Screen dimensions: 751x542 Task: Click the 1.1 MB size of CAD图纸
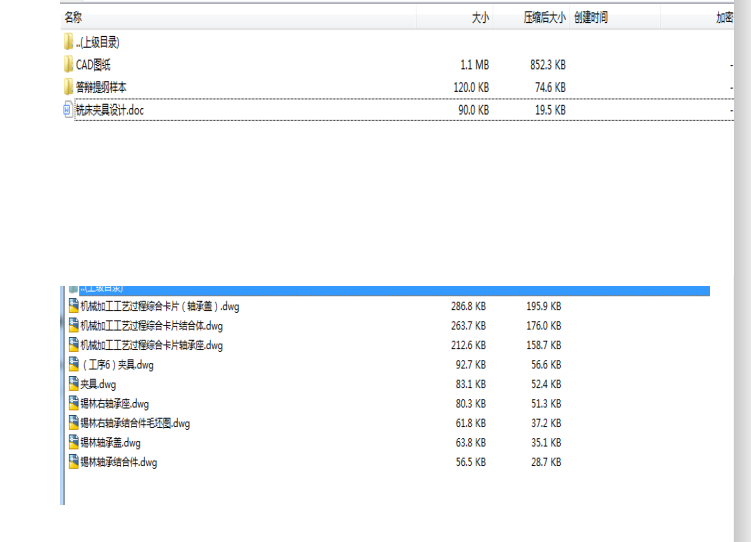click(475, 65)
